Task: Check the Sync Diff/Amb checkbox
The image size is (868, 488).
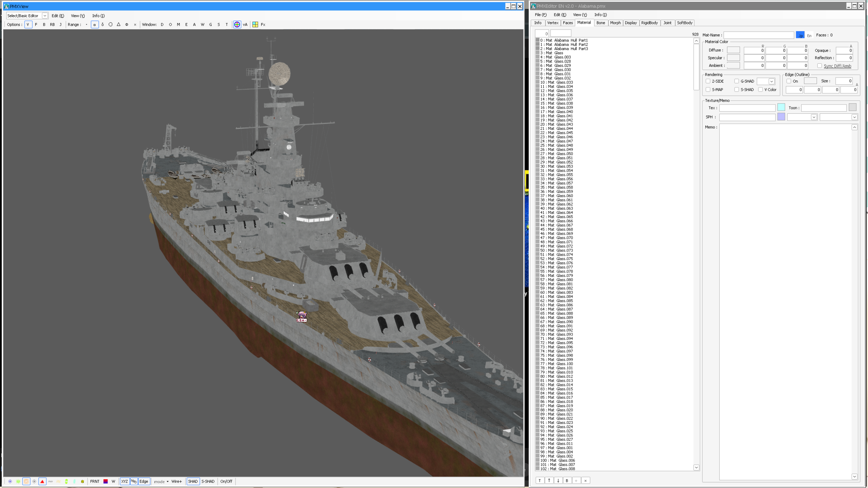Action: (x=819, y=66)
